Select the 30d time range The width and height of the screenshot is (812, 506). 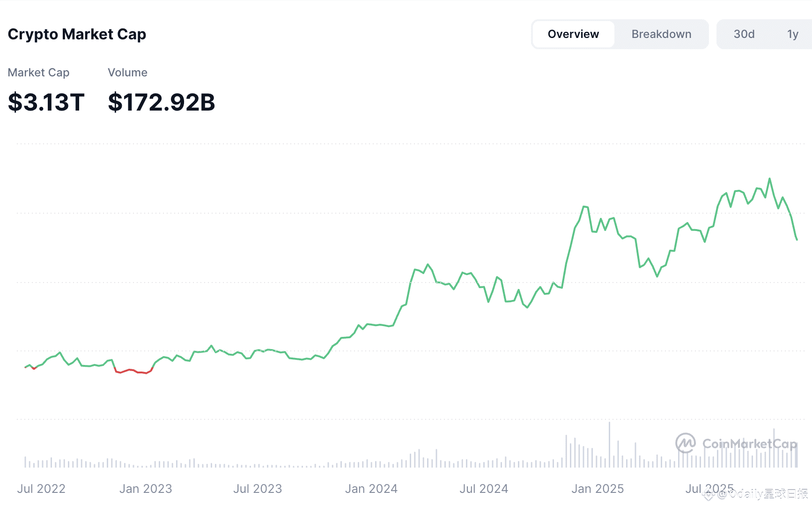tap(744, 34)
